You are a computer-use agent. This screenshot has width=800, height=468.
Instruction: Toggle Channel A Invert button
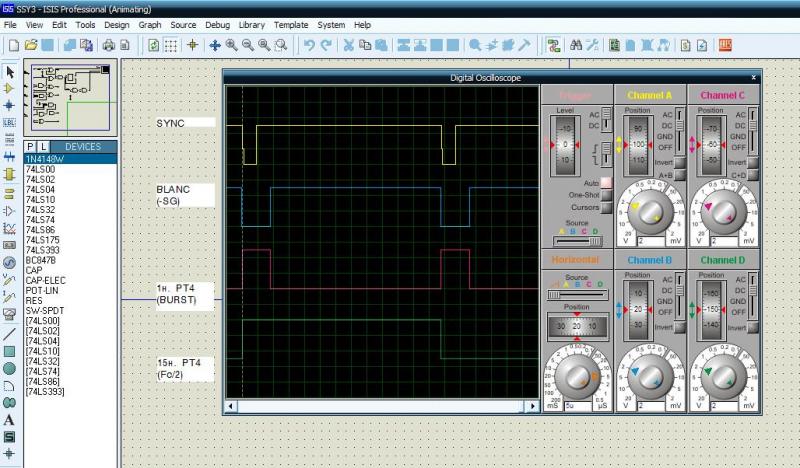click(x=679, y=162)
